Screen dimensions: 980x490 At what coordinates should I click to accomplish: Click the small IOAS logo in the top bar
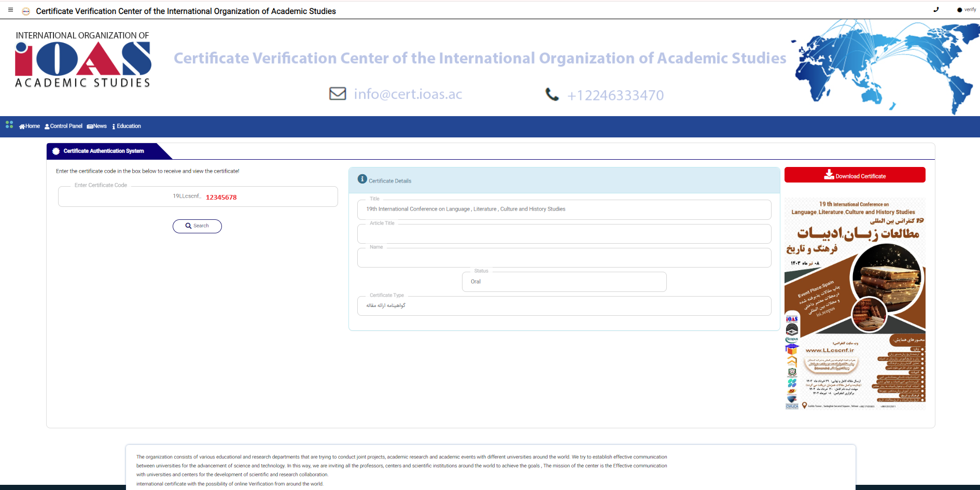point(25,11)
